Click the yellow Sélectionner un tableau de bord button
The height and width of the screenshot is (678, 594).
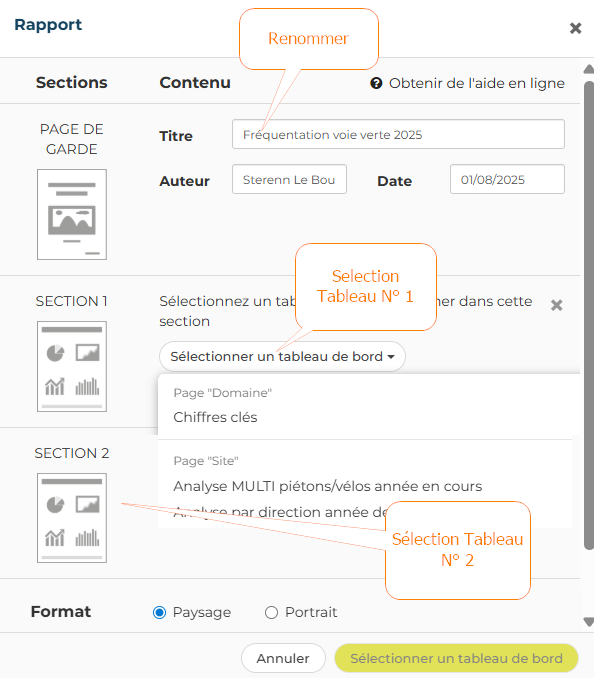[x=457, y=658]
